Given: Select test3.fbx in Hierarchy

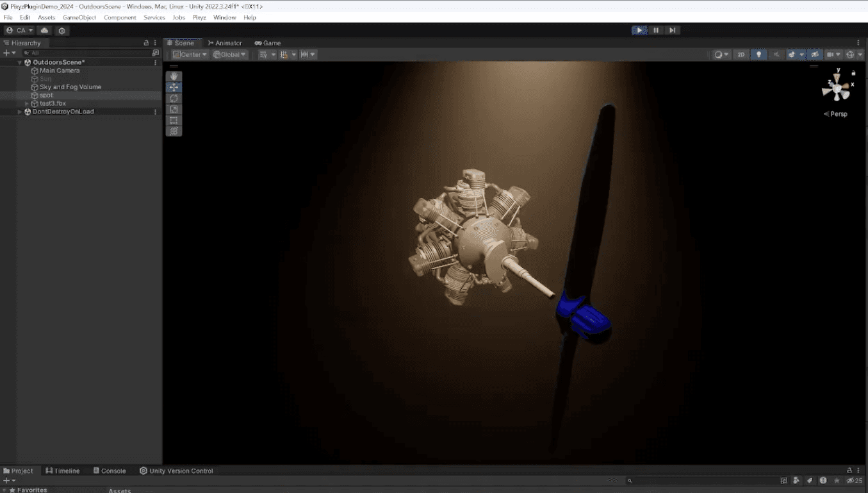Looking at the screenshot, I should pyautogui.click(x=53, y=103).
